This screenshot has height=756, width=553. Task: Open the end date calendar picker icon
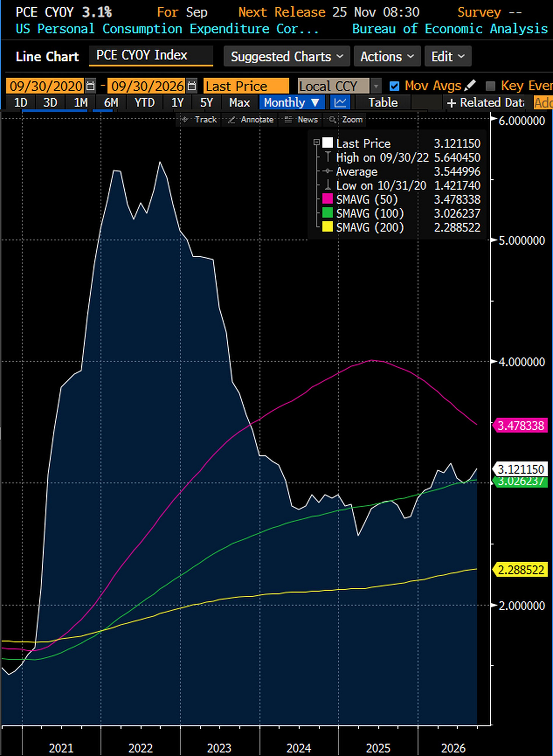click(192, 86)
